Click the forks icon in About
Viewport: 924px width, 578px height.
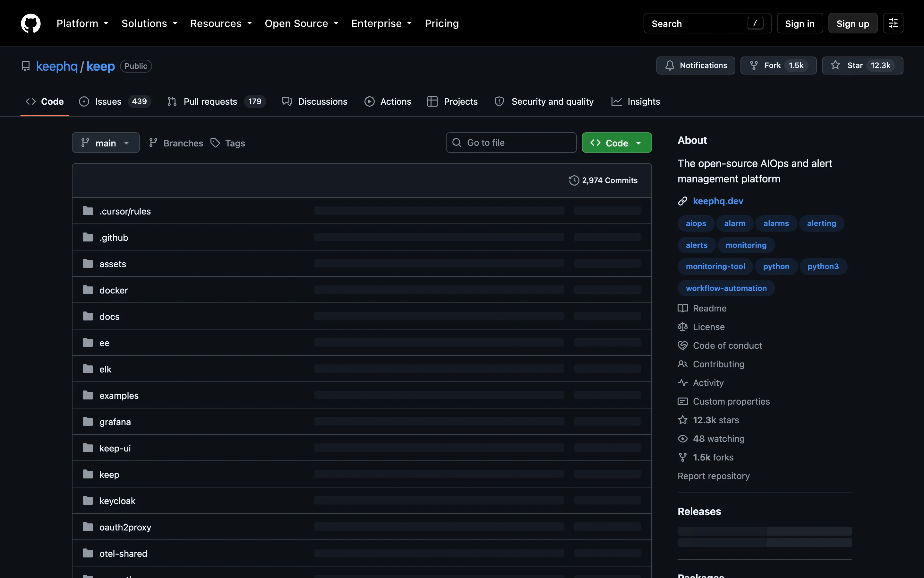click(683, 457)
